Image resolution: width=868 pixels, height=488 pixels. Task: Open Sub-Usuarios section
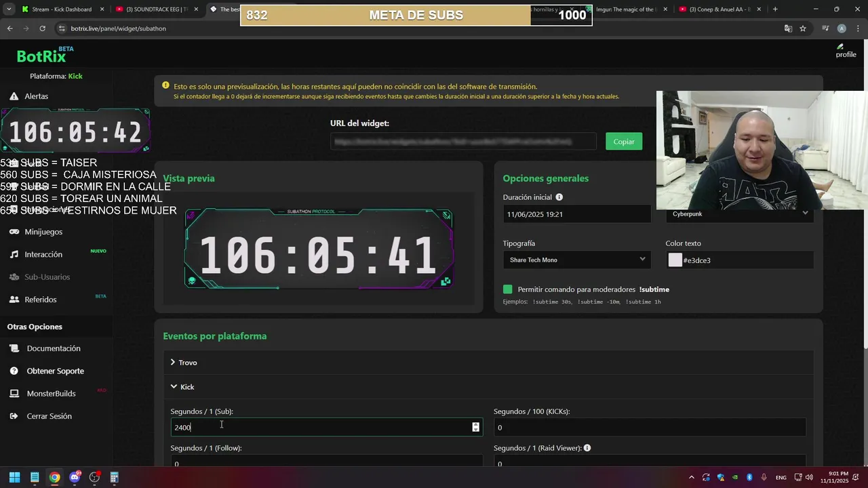point(47,277)
